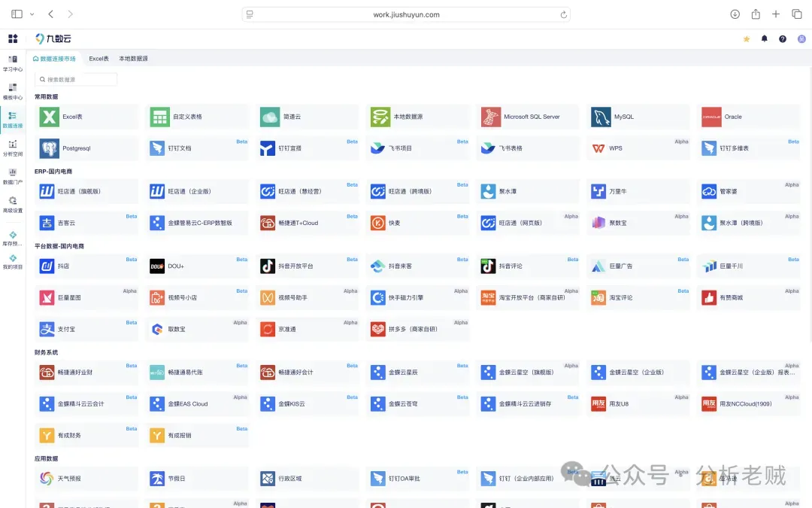Choose the 管家婆 cloud icon
The width and height of the screenshot is (812, 508).
tap(708, 191)
